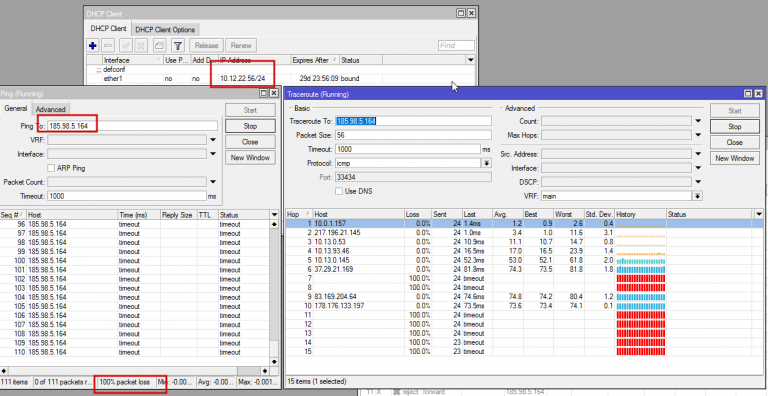
Task: Select the ether1 row in DHCP Client
Action: (281, 78)
